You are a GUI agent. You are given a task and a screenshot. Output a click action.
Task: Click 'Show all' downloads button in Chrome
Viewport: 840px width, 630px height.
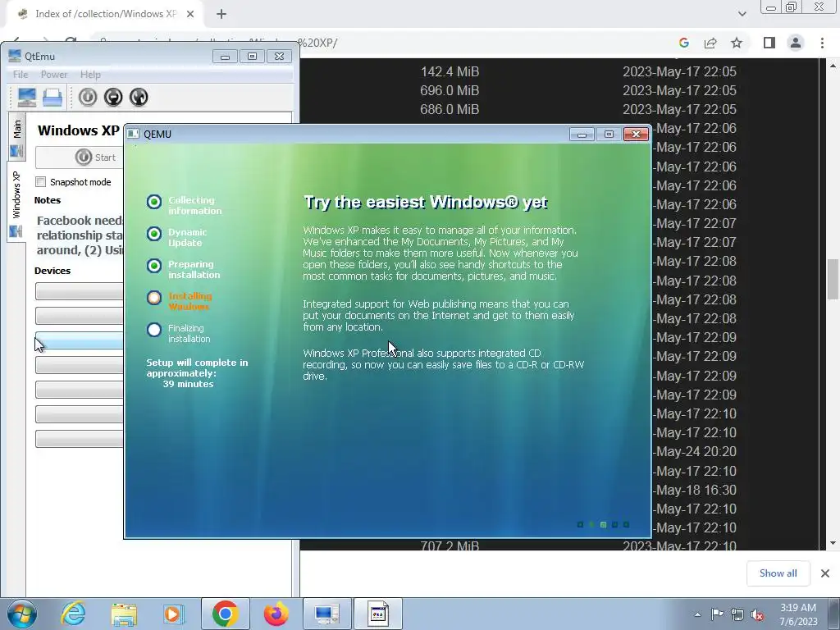click(x=778, y=573)
